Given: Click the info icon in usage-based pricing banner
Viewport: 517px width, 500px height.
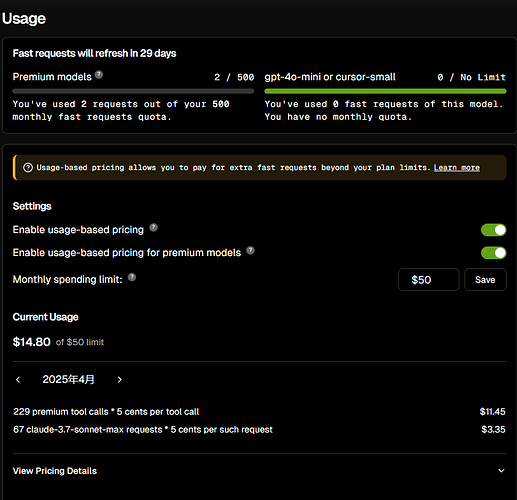Looking at the screenshot, I should point(28,168).
